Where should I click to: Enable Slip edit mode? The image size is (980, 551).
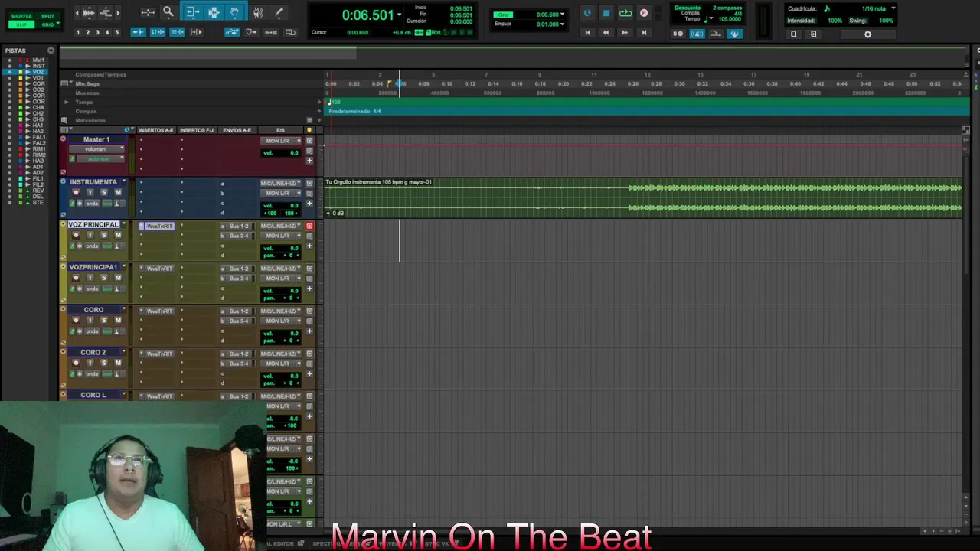click(x=21, y=24)
